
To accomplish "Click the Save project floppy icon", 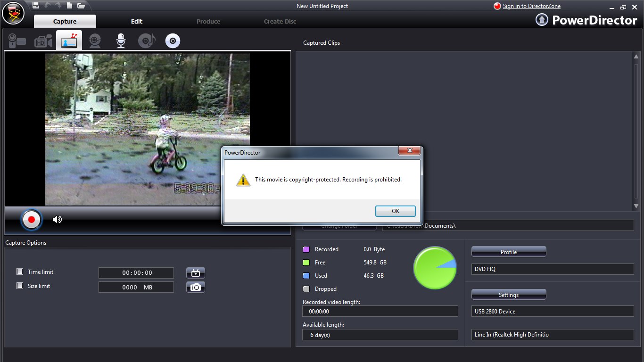I will (x=36, y=6).
